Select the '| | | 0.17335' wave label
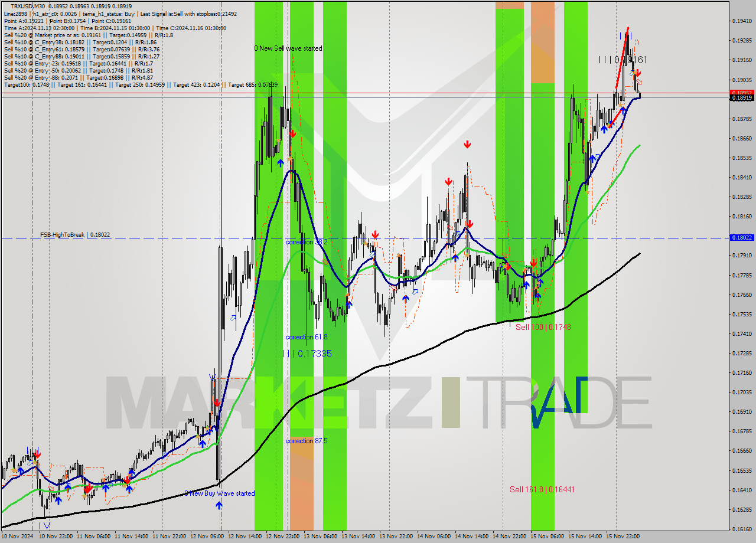 click(307, 354)
